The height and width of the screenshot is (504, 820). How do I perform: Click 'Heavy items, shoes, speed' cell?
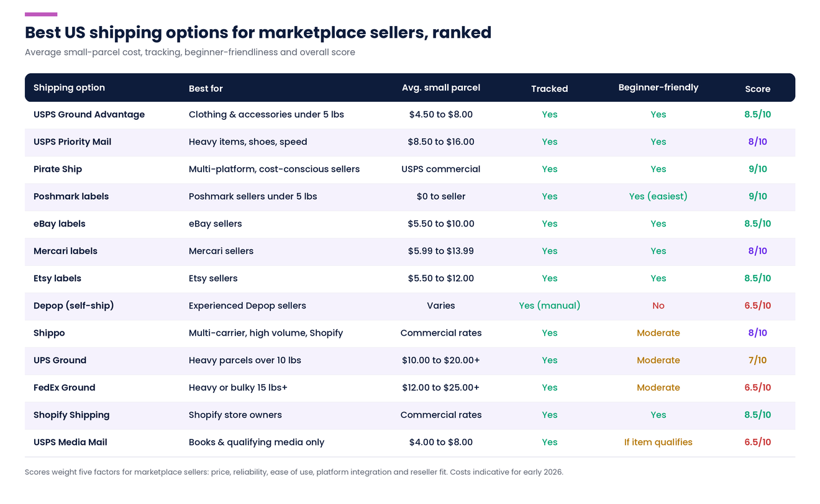tap(248, 142)
